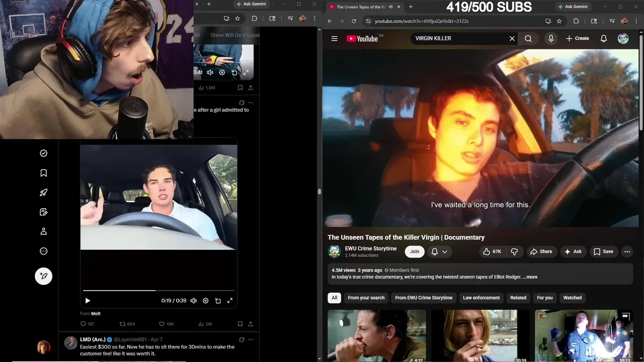Click the rocket icon in X sidebar
Viewport: 644px width, 362px height.
(x=44, y=193)
